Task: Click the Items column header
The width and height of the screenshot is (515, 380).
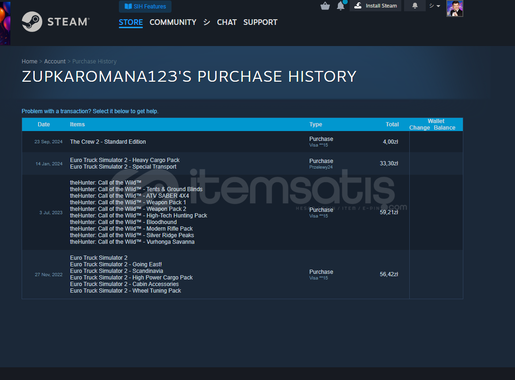Action: [77, 124]
